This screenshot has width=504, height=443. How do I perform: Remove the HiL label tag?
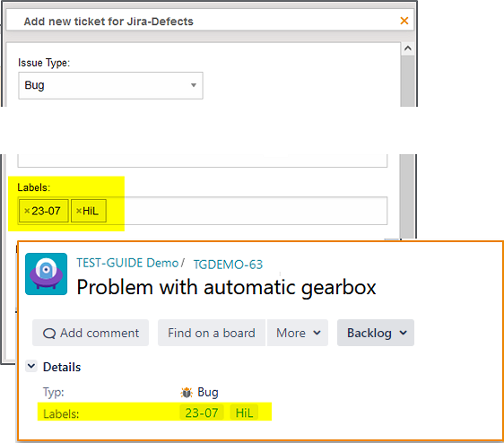78,211
